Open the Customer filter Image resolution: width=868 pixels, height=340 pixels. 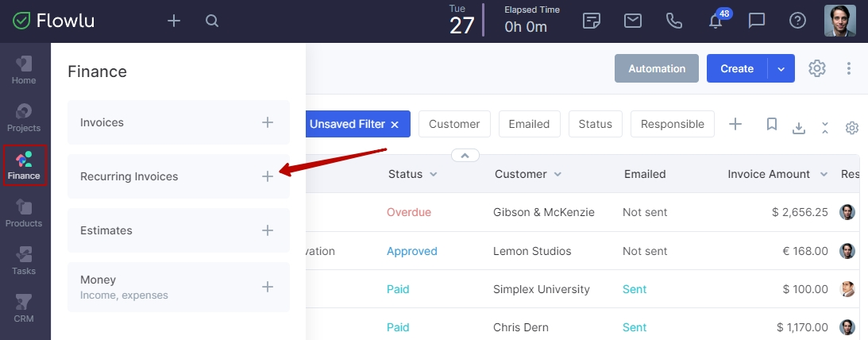click(x=454, y=124)
